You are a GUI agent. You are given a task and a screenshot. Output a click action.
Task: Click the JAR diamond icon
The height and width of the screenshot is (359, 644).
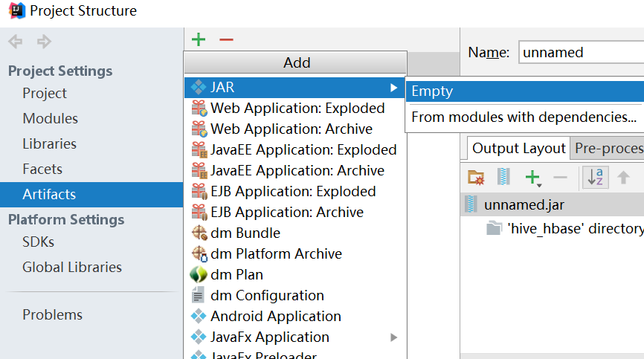(x=199, y=87)
